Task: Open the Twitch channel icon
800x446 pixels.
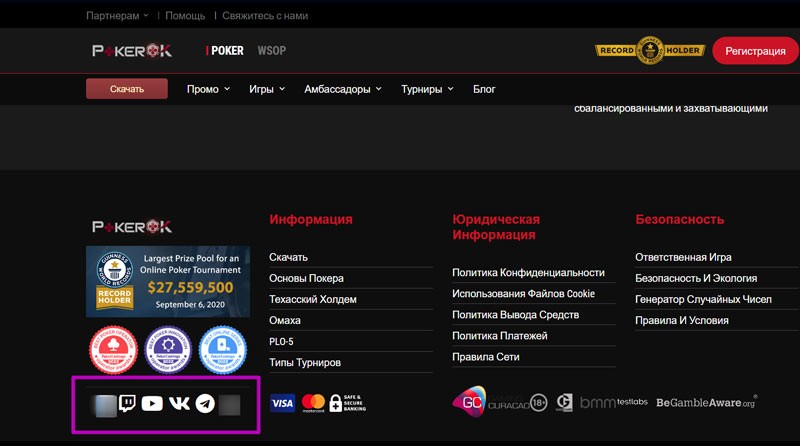Action: click(x=128, y=404)
